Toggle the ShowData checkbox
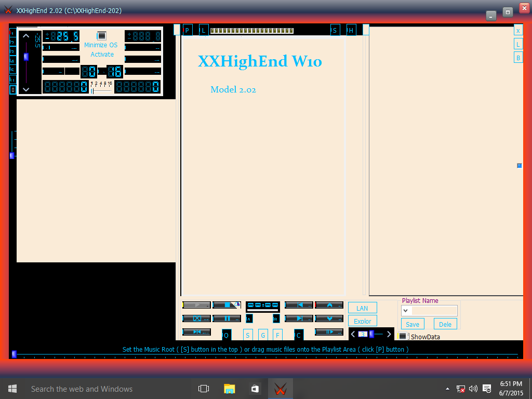This screenshot has height=399, width=532. pos(403,336)
